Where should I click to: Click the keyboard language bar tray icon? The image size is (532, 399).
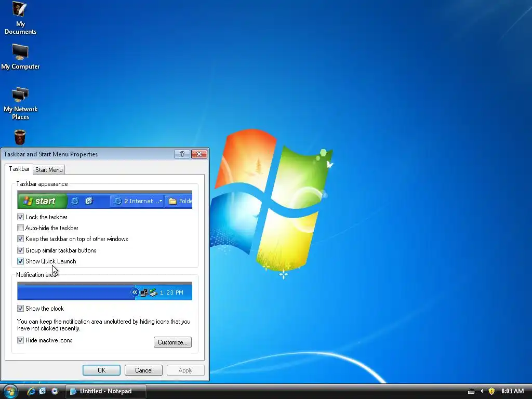tap(471, 392)
